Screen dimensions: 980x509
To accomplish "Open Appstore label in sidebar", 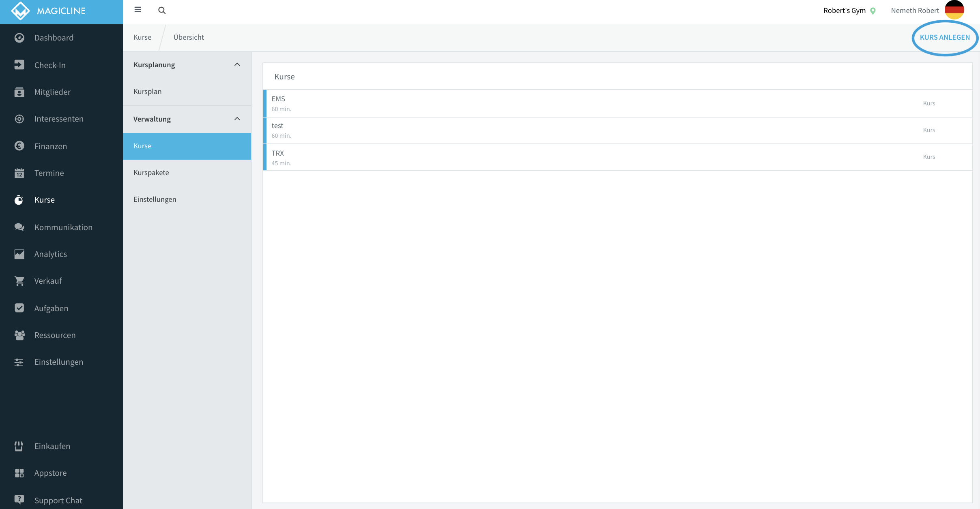I will tap(50, 473).
